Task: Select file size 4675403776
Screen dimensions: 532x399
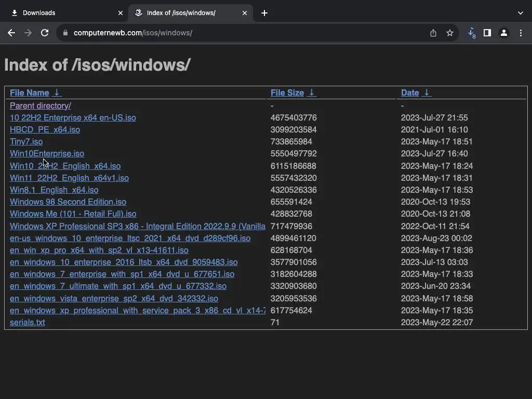Action: pos(294,118)
